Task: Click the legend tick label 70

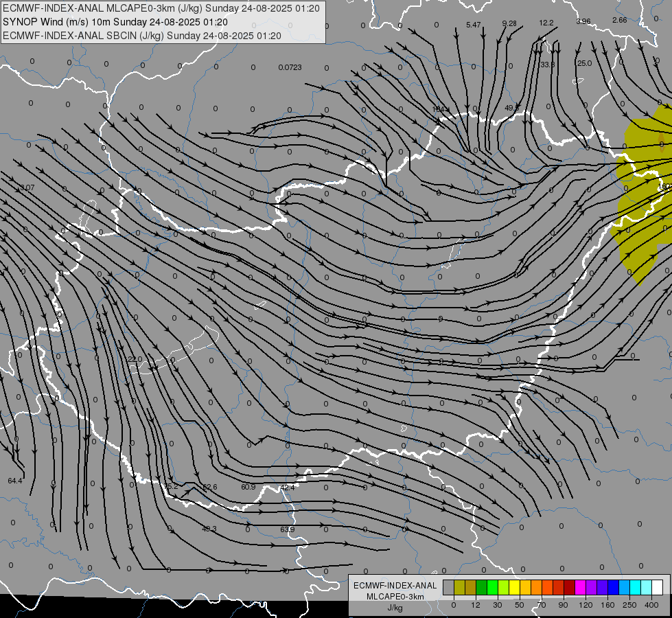Action: pos(542,605)
